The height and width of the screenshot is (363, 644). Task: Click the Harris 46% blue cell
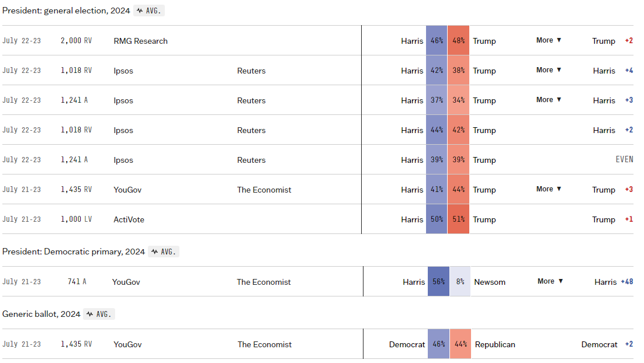pos(437,41)
